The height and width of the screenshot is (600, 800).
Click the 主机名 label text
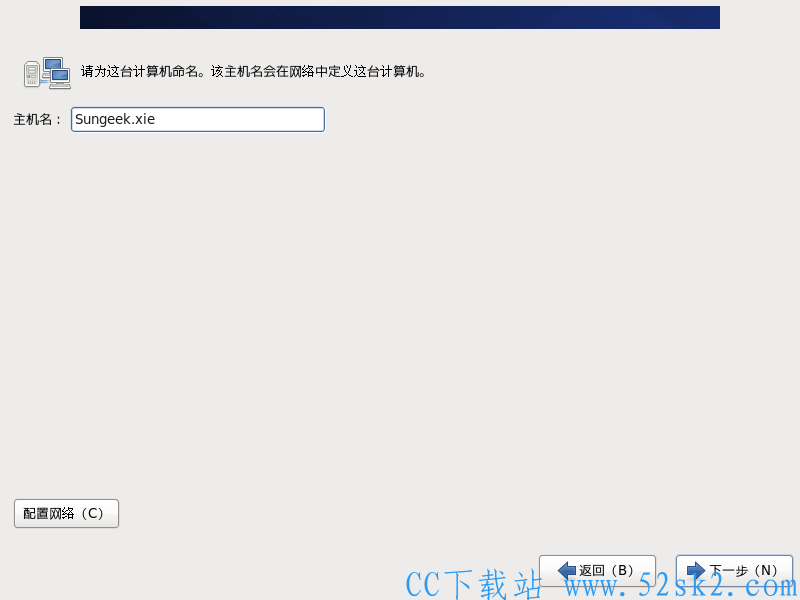37,120
